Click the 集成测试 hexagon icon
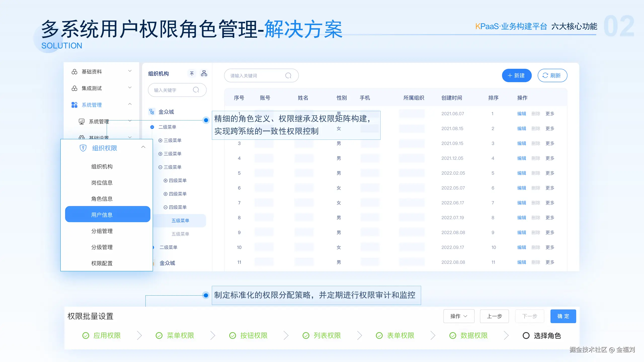The width and height of the screenshot is (644, 362). [74, 88]
